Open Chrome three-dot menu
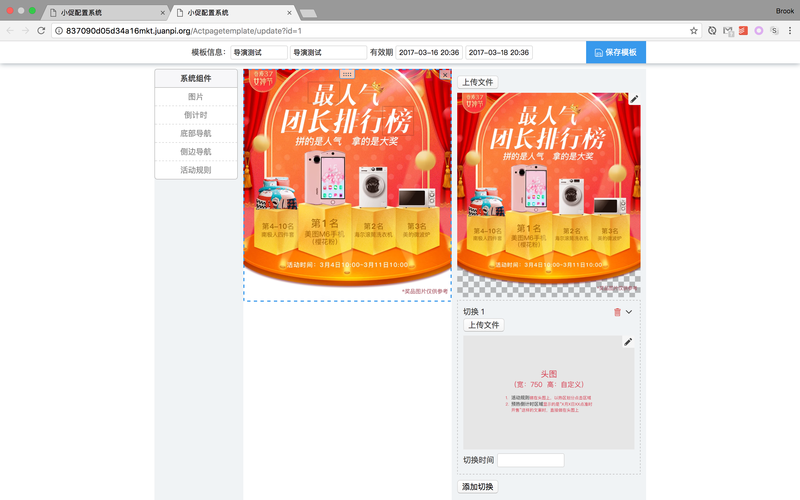 pyautogui.click(x=790, y=31)
